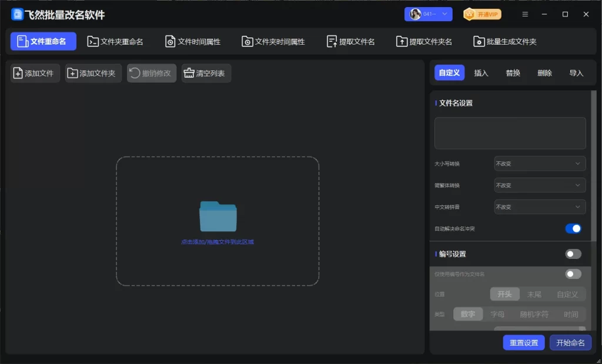Image resolution: width=602 pixels, height=364 pixels.
Task: Click the 开始命名 button
Action: (x=570, y=343)
